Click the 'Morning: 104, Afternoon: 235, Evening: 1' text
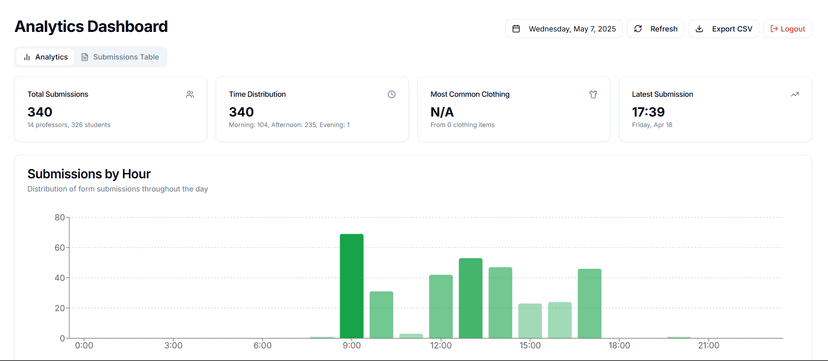This screenshot has width=828, height=361. [x=289, y=125]
